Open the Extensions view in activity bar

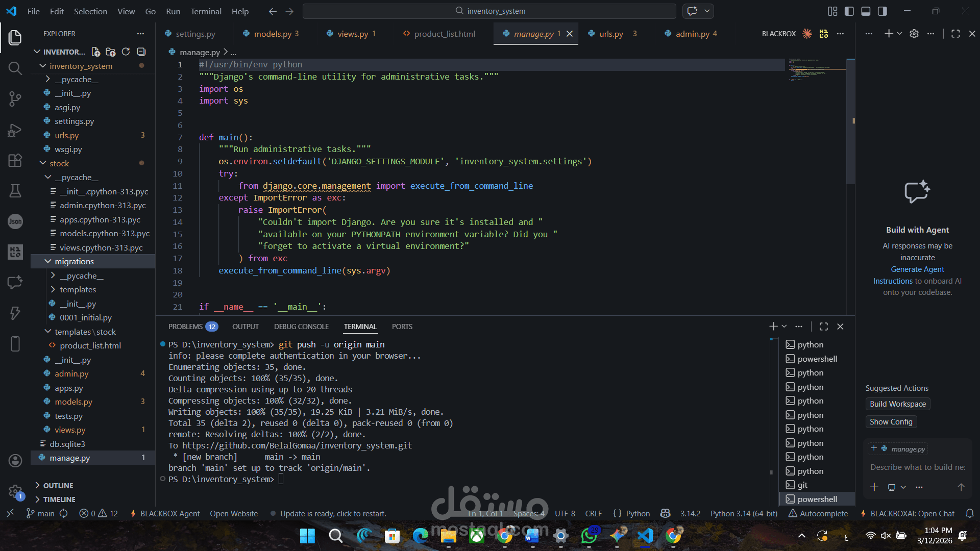15,160
